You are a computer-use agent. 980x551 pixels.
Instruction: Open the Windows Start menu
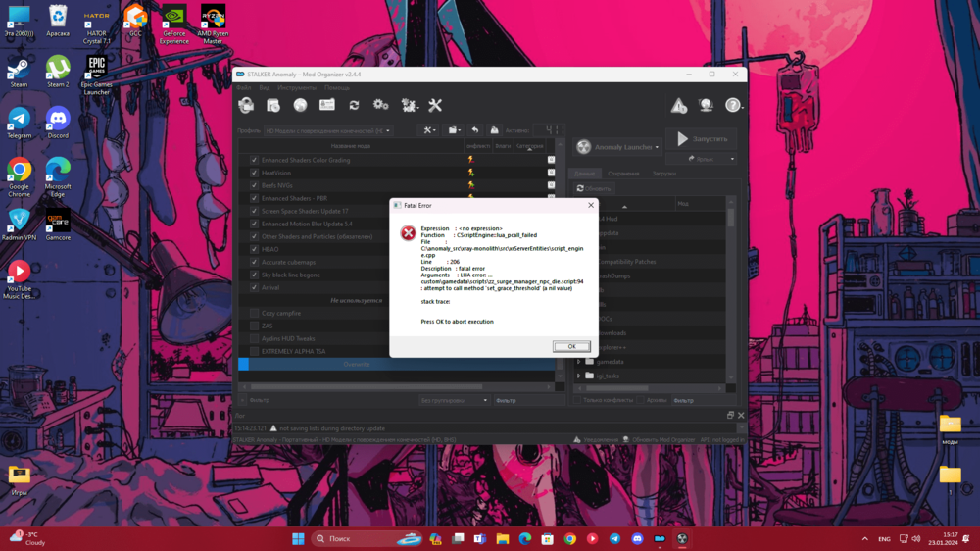pyautogui.click(x=298, y=538)
